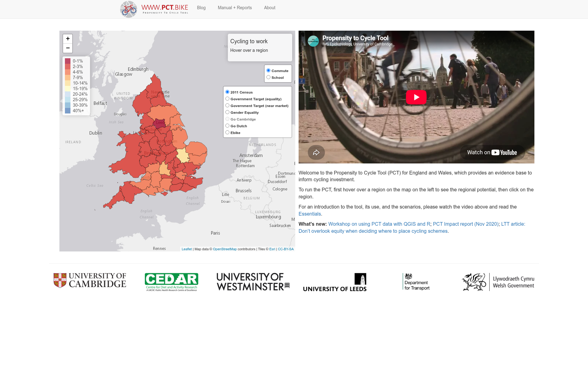Open the IMS Epidemiology channel avatar
The image size is (588, 368).
(313, 41)
